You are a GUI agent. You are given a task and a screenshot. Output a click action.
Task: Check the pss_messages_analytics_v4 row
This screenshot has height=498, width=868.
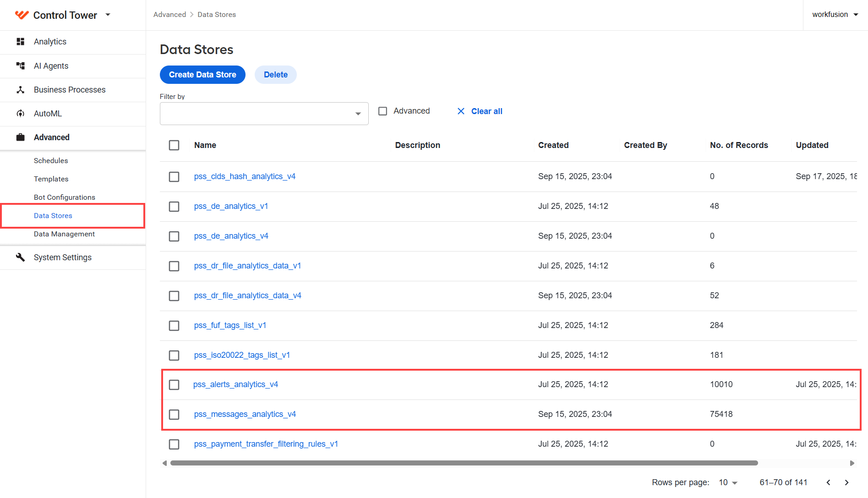[x=174, y=415]
